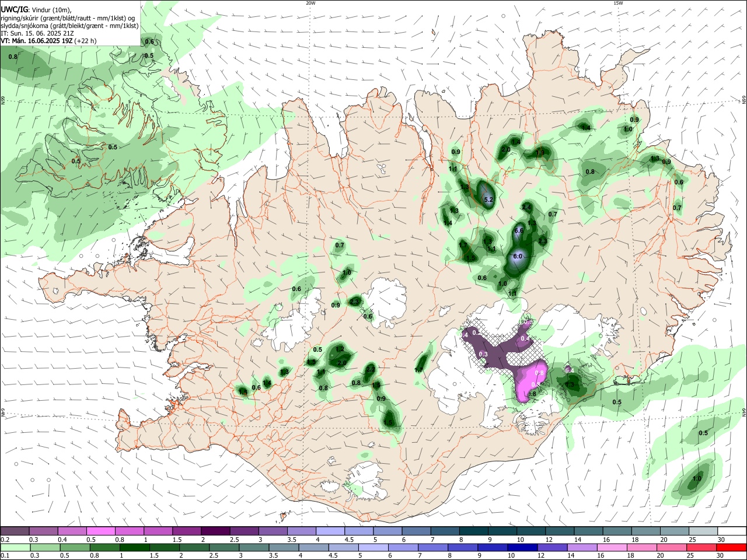Click the white 30 mm snow legend swatch
Screen dimensions: 747x560
coord(732,531)
